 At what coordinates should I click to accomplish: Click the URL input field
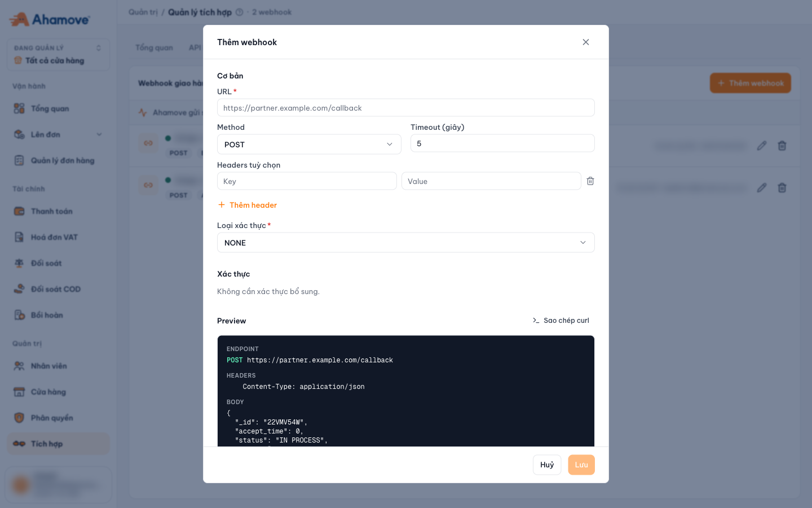click(406, 108)
